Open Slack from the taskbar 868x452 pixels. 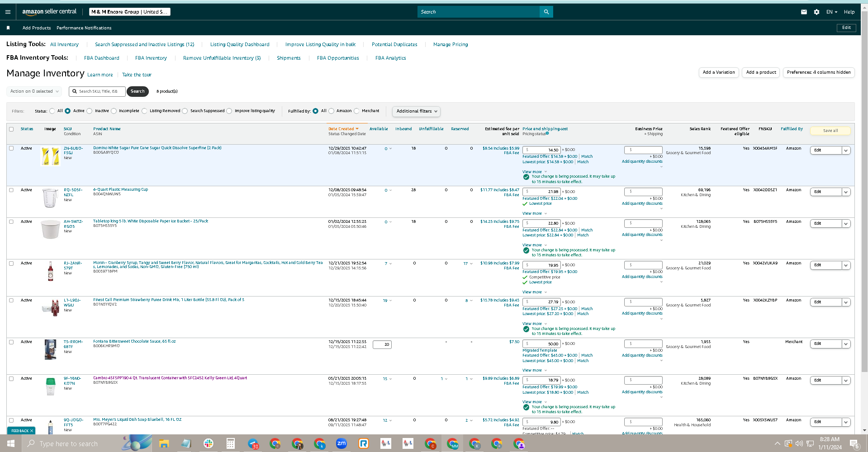pyautogui.click(x=208, y=444)
